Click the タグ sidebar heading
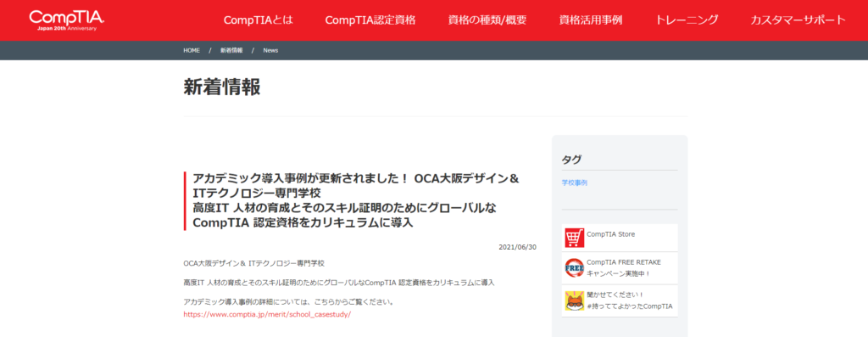The height and width of the screenshot is (337, 868). [572, 160]
